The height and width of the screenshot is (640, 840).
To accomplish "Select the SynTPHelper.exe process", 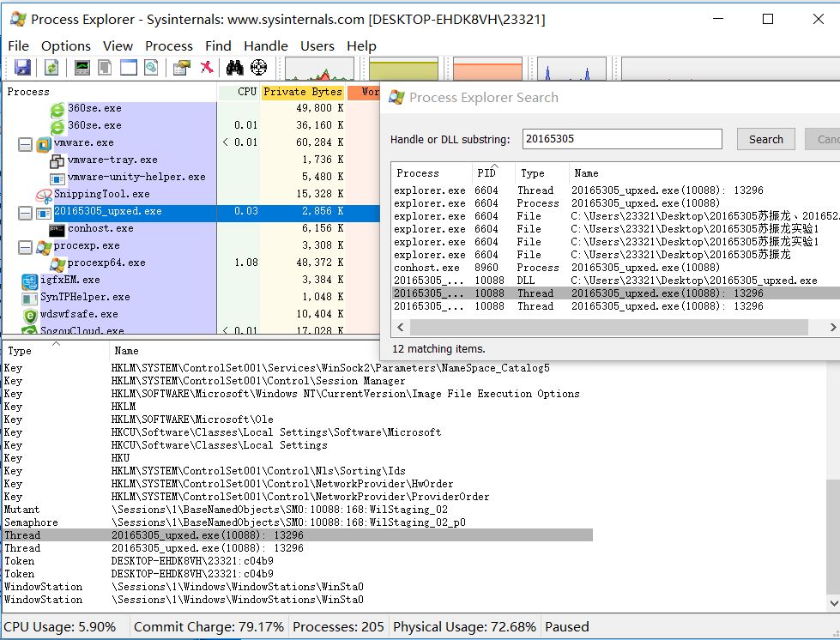I will (85, 297).
